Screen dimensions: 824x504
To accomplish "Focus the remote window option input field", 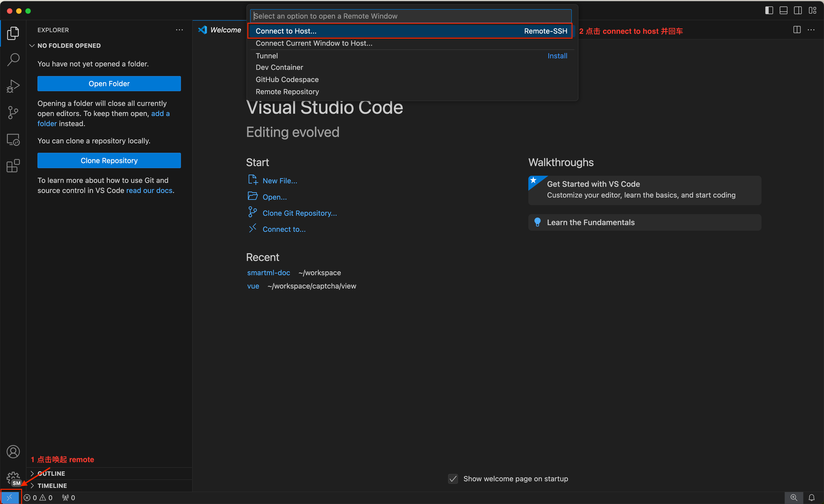I will pyautogui.click(x=411, y=16).
